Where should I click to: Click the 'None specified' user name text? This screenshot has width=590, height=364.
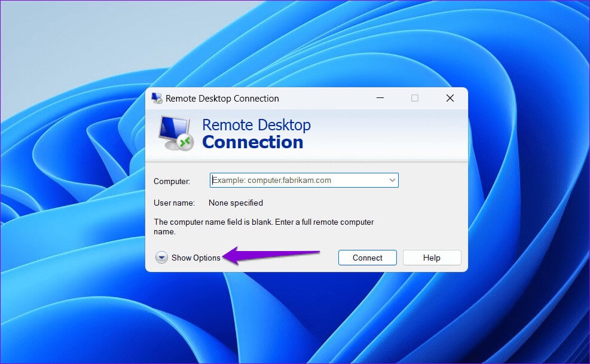(236, 203)
